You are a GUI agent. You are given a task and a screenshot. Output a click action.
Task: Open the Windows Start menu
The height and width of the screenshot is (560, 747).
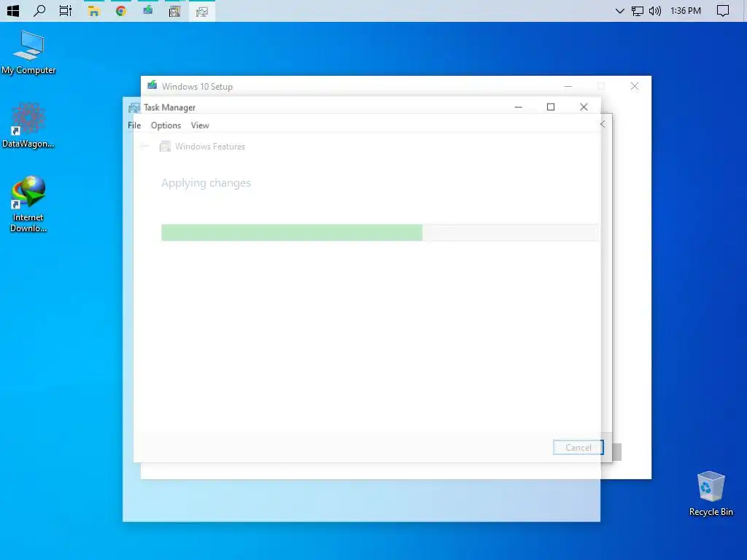[13, 10]
